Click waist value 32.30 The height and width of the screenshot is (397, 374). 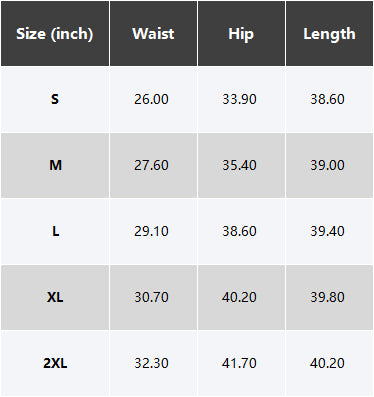pyautogui.click(x=151, y=363)
